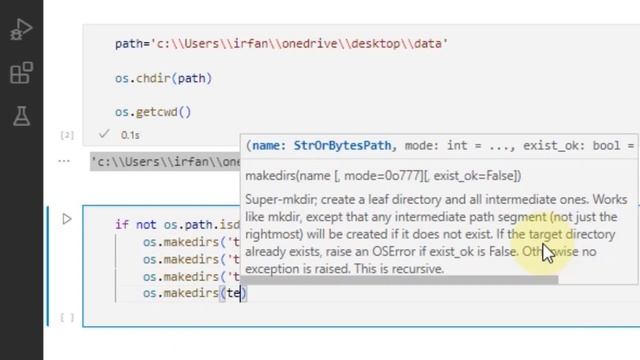Run the cell with the play button
640x360 pixels.
click(x=67, y=219)
